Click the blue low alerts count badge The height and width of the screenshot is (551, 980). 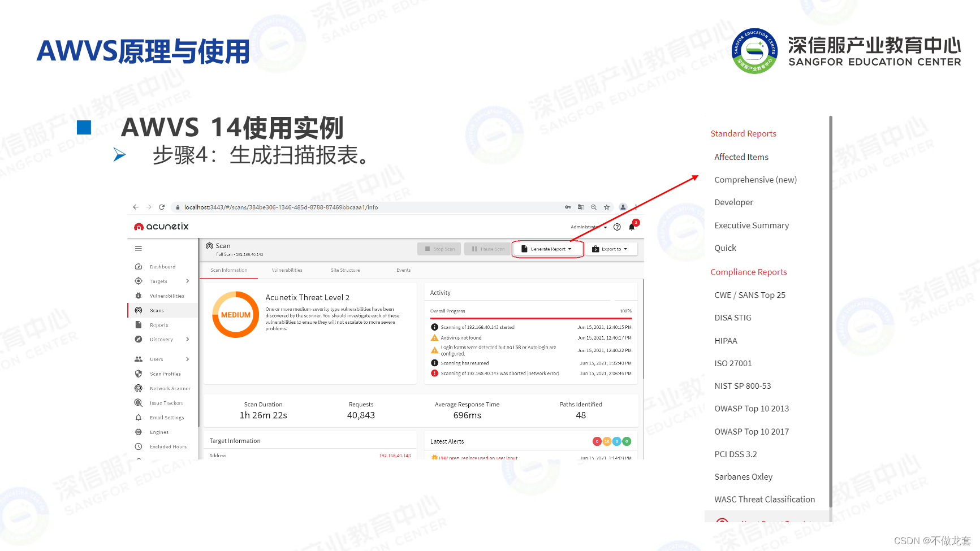coord(617,441)
